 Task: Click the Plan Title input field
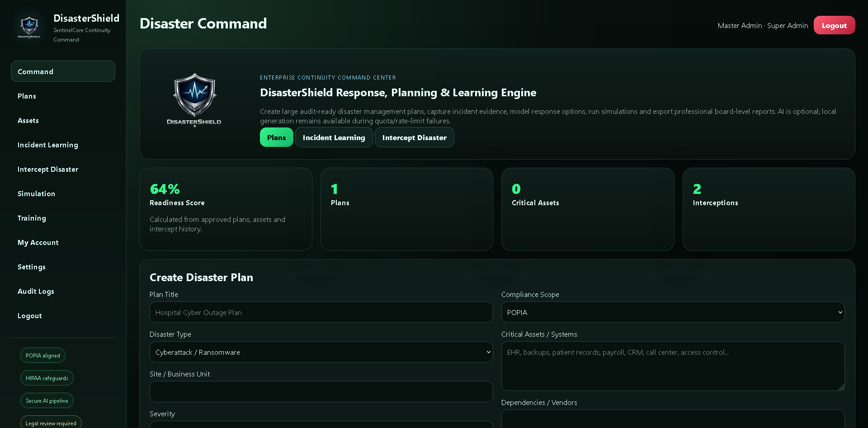[x=321, y=312]
